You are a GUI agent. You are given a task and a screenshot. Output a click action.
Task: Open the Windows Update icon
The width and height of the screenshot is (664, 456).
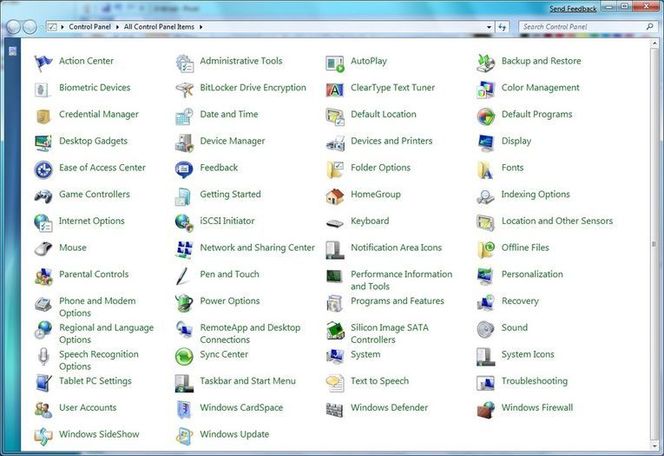click(x=185, y=436)
